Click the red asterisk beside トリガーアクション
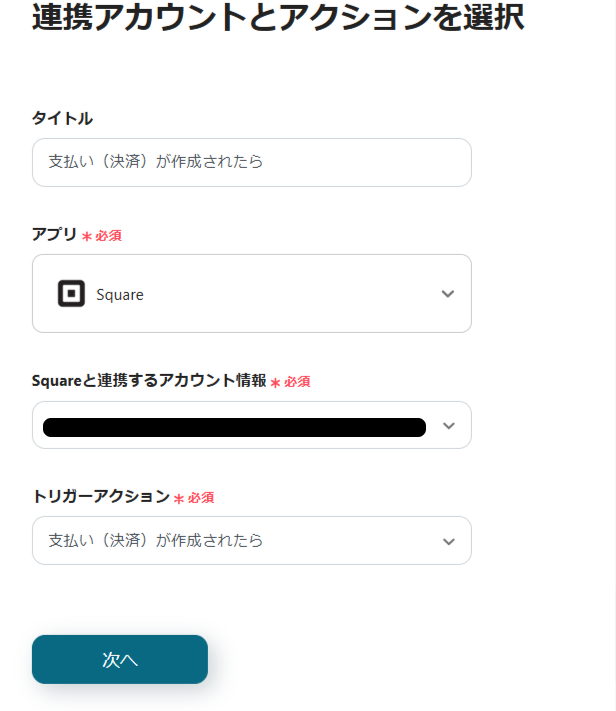 coord(179,498)
